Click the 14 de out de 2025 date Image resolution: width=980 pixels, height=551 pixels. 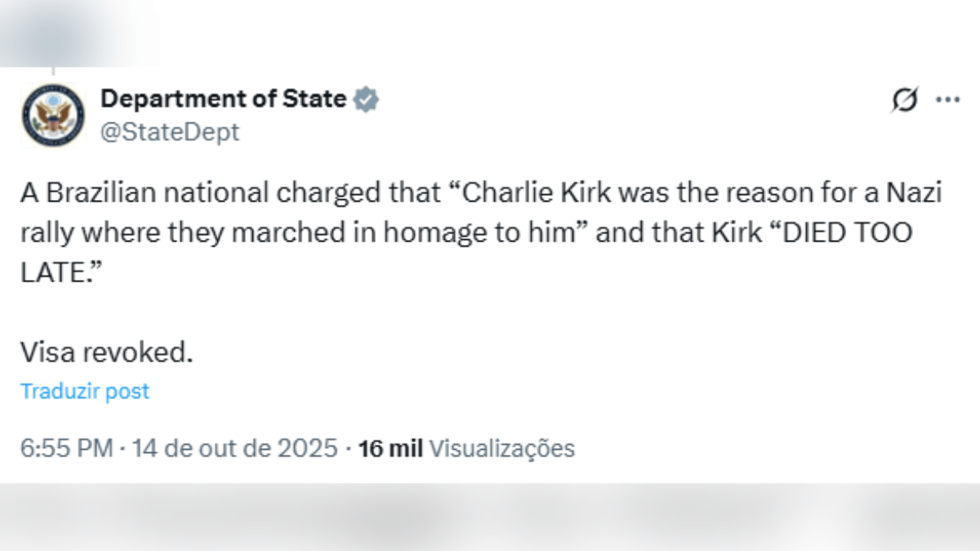point(234,448)
